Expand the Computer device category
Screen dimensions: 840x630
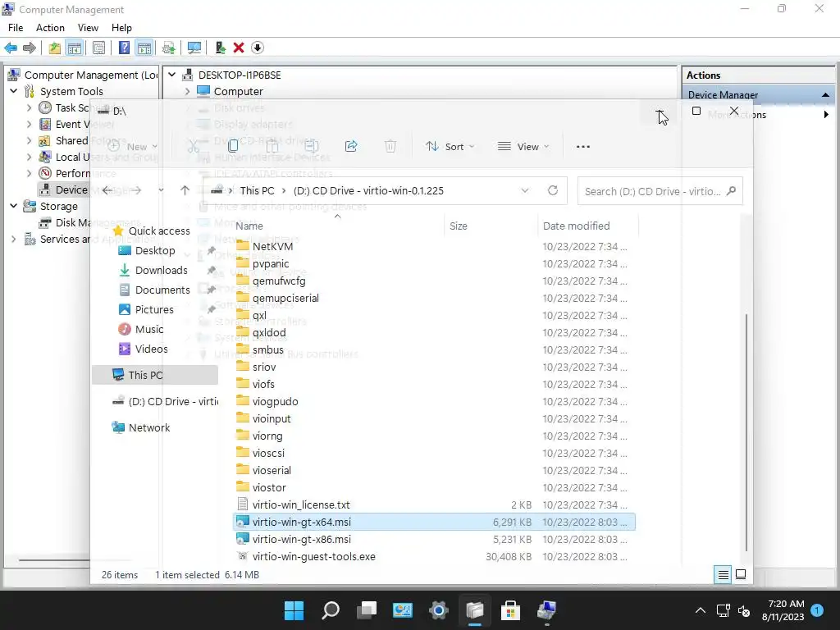tap(187, 92)
